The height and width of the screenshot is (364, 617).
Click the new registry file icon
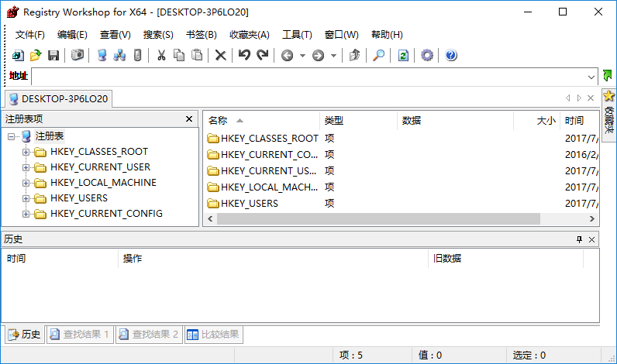[18, 56]
